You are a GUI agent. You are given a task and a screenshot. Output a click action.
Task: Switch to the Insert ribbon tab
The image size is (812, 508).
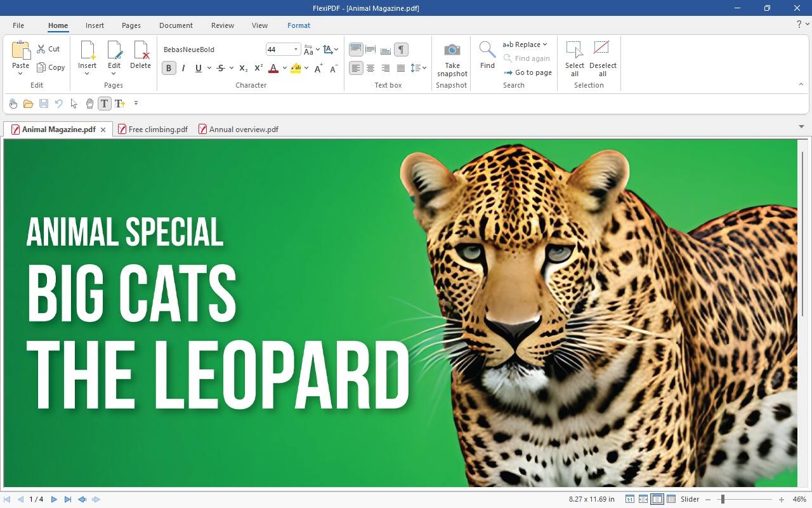click(x=95, y=25)
